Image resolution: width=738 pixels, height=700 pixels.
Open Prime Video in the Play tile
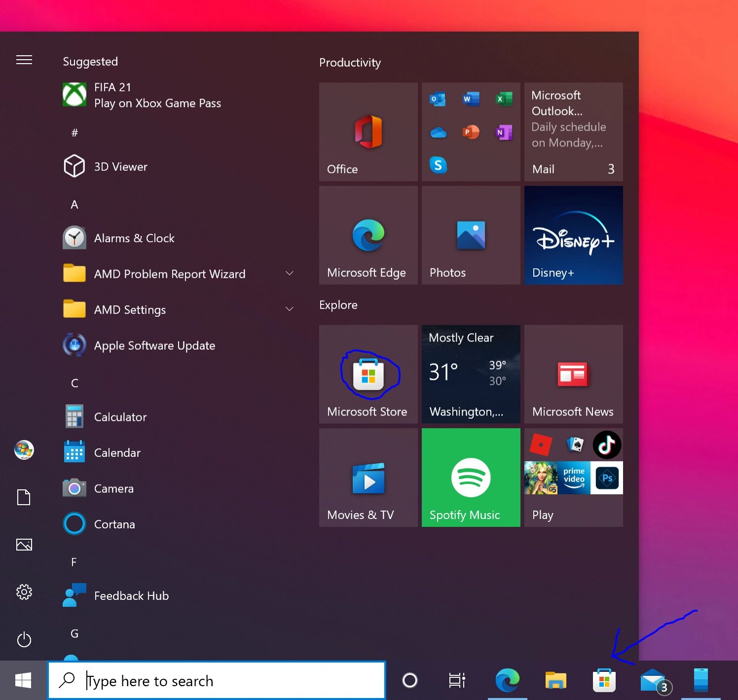coord(574,478)
